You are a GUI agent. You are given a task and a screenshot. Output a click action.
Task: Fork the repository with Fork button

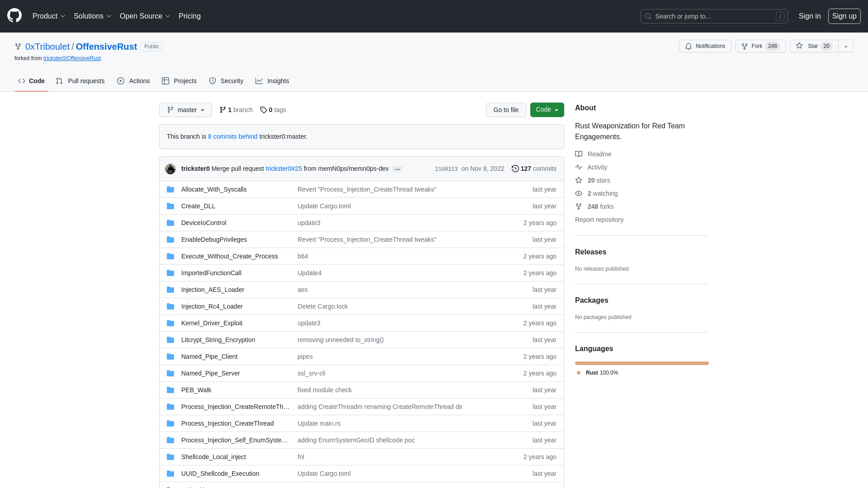pos(760,46)
